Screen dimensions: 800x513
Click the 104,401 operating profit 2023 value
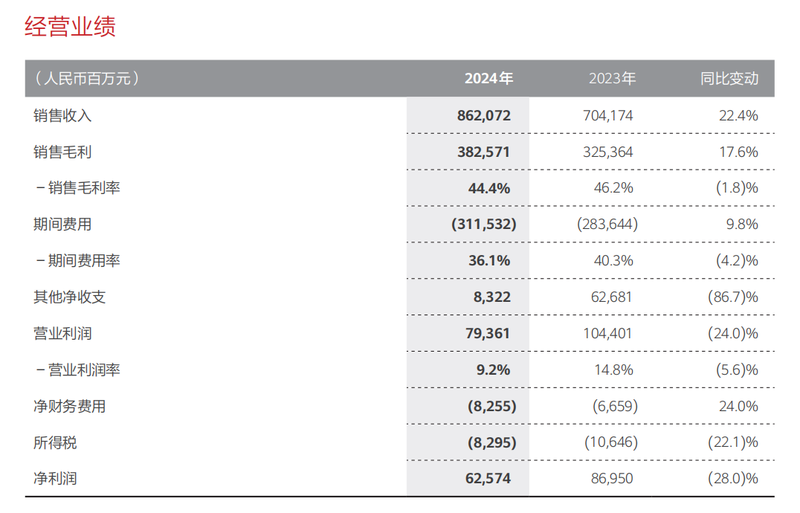tap(608, 333)
